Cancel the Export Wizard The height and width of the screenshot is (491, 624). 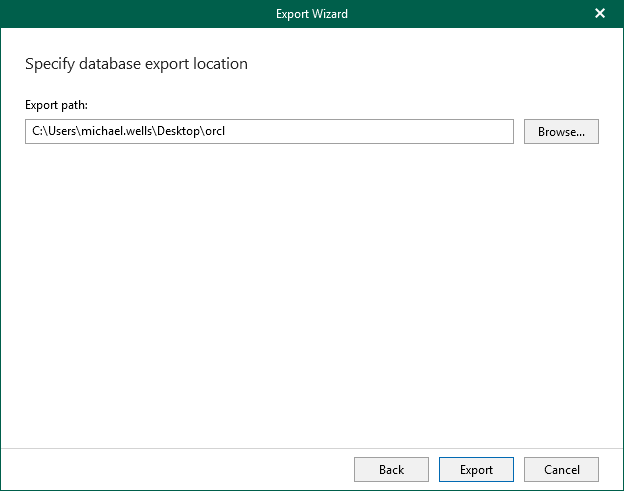[x=561, y=469]
